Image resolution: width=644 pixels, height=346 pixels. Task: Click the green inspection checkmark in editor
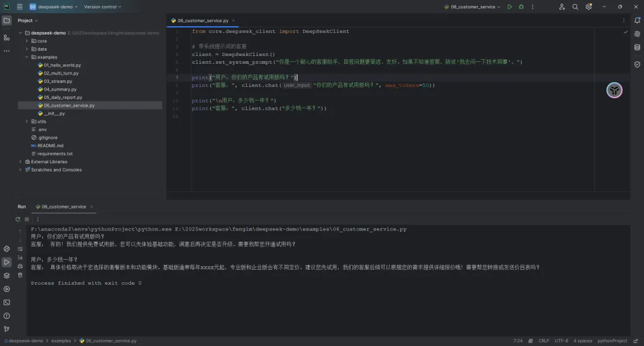click(626, 32)
